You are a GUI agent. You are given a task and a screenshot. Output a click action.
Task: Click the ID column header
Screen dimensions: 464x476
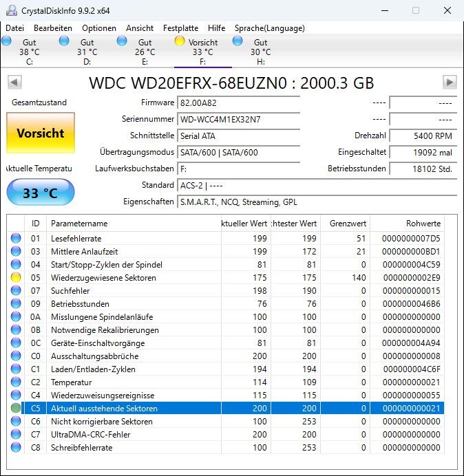click(x=36, y=224)
